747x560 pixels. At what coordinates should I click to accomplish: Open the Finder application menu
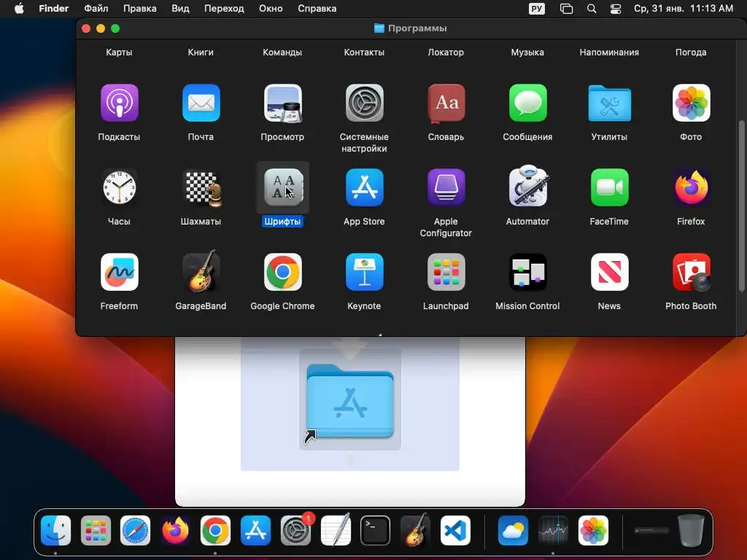click(53, 9)
